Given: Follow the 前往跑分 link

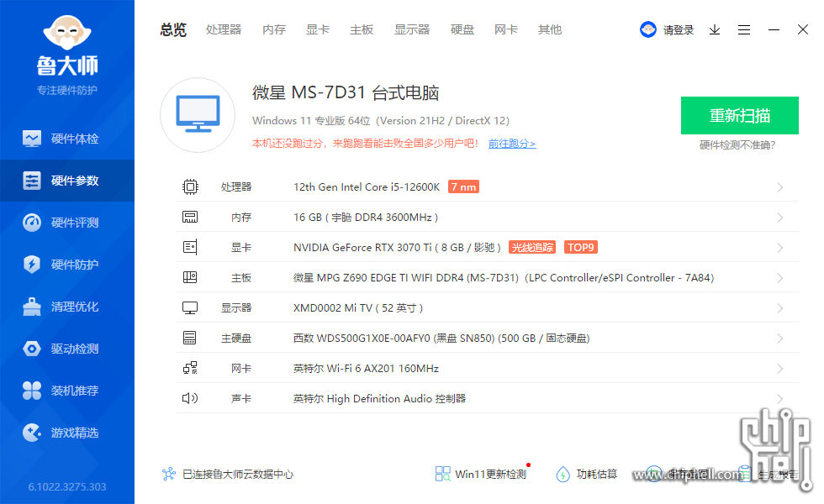Looking at the screenshot, I should (511, 144).
